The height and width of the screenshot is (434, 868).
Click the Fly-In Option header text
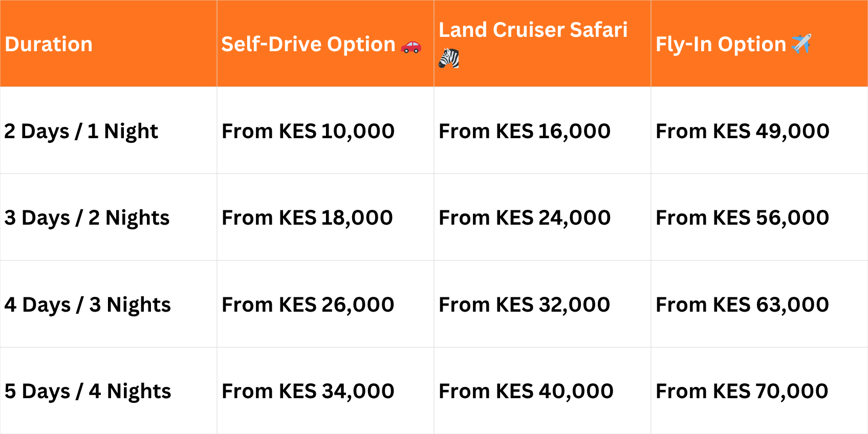point(721,45)
